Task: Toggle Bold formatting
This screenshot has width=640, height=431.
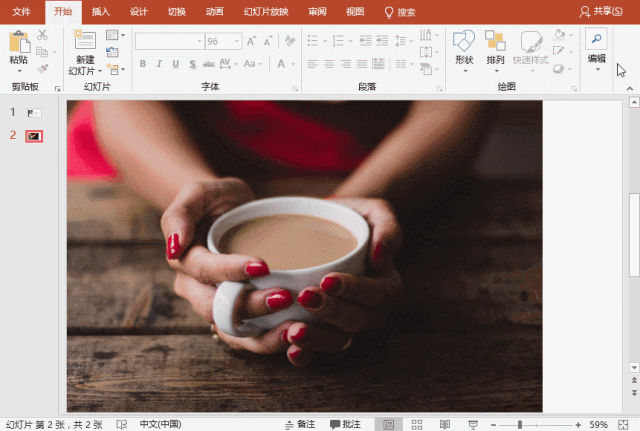Action: [x=143, y=64]
